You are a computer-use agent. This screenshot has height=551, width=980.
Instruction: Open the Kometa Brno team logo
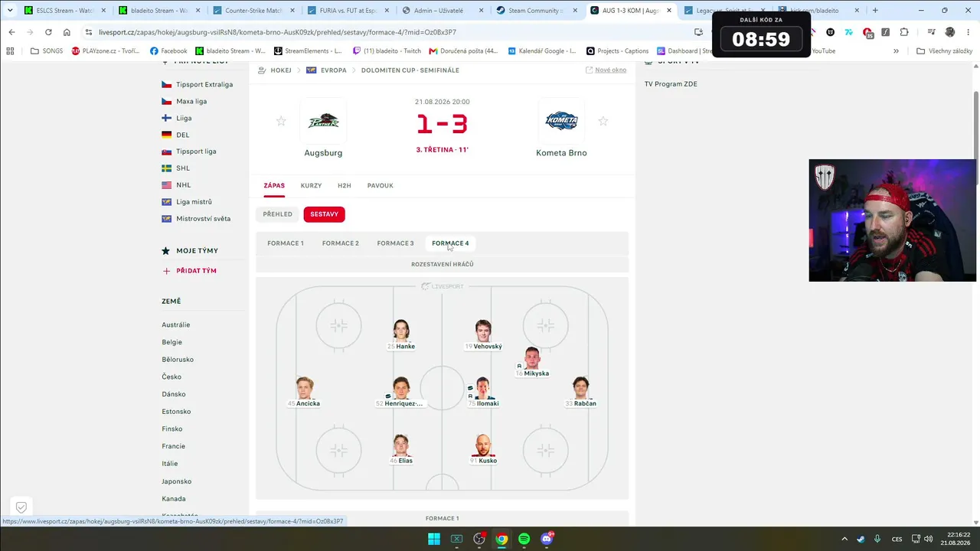coord(561,121)
